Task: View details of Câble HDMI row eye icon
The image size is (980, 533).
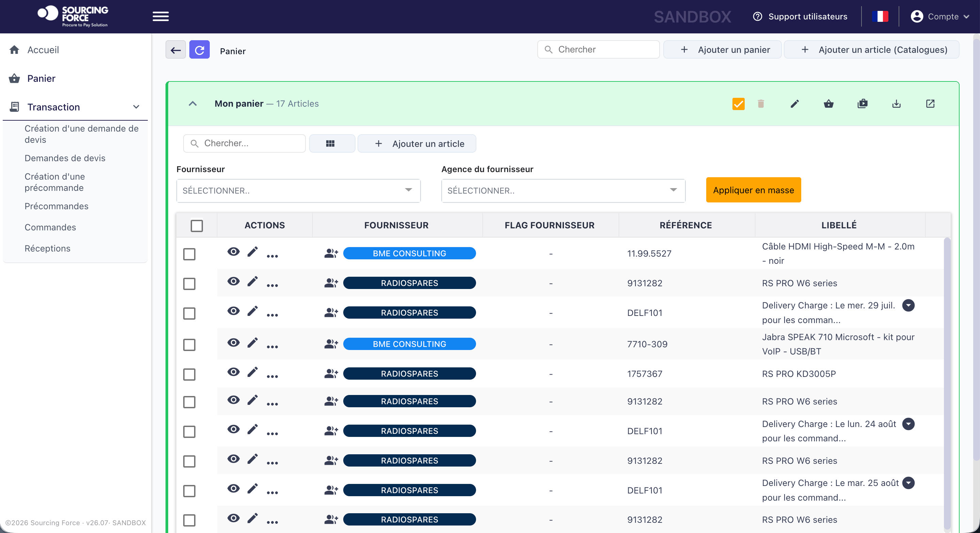Action: (x=234, y=252)
